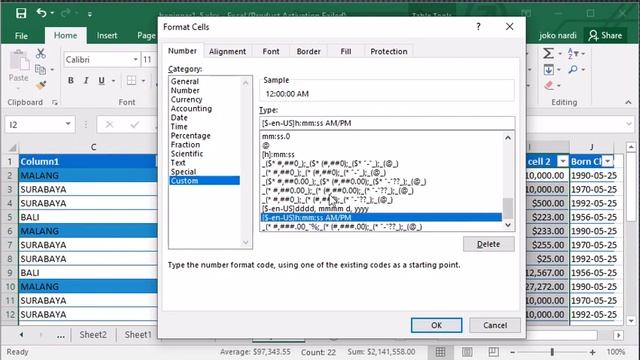Select cell BALI in row 5
The image size is (640, 360).
[x=88, y=217]
